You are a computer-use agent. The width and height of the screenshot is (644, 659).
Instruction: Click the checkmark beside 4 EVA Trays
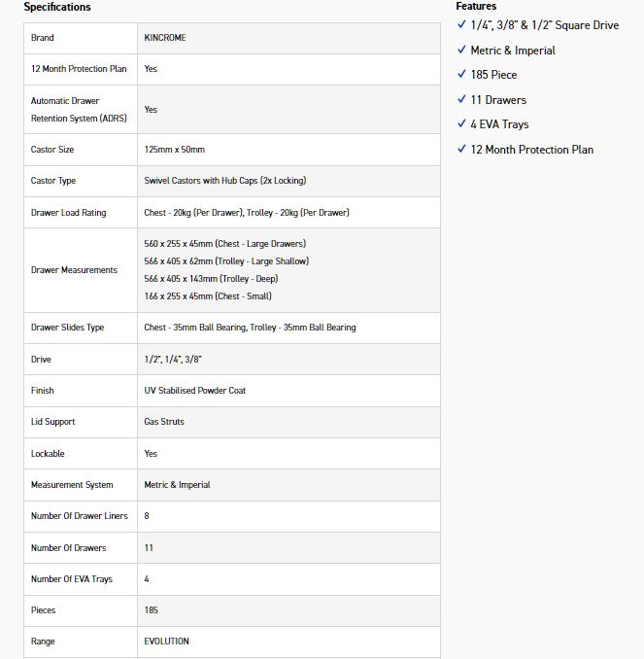click(x=461, y=124)
